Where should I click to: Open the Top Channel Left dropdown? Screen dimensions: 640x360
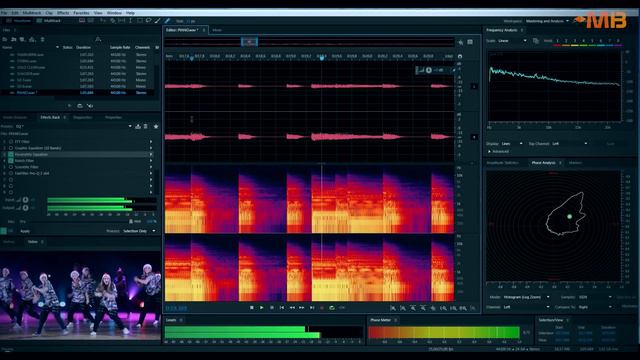coord(569,144)
